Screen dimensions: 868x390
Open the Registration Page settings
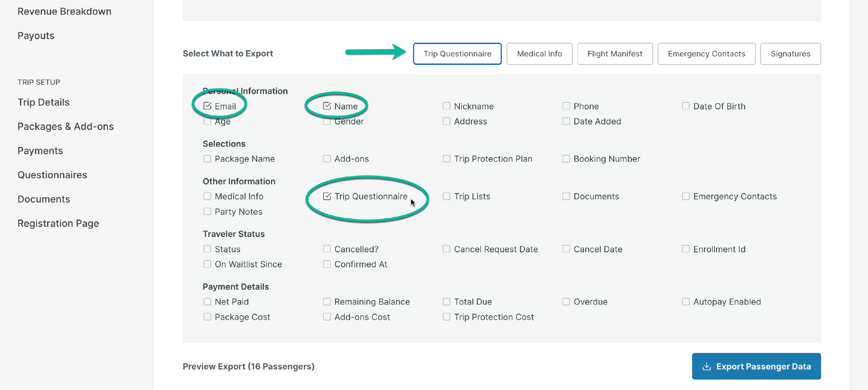(58, 223)
